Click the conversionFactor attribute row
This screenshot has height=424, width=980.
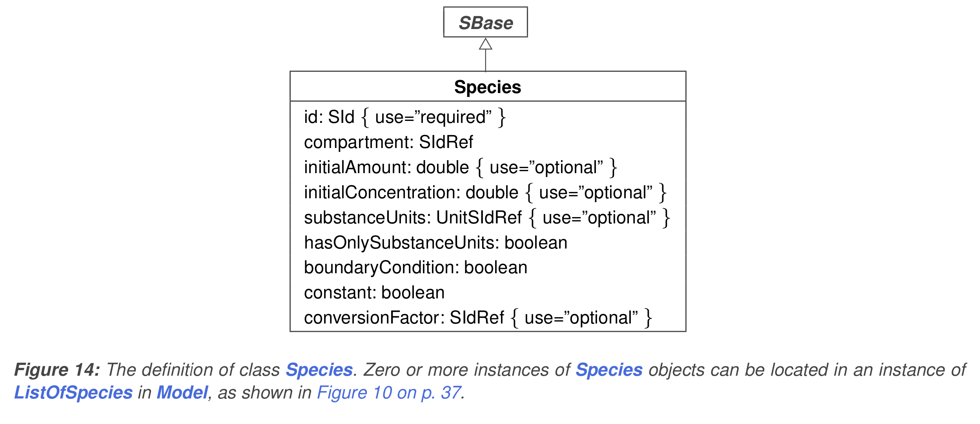[x=477, y=318]
